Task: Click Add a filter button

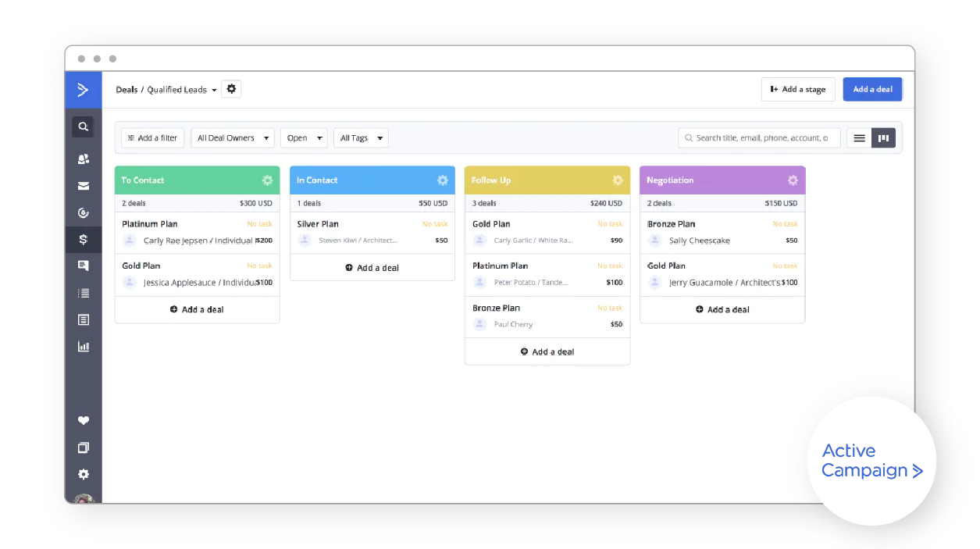Action: pyautogui.click(x=152, y=138)
